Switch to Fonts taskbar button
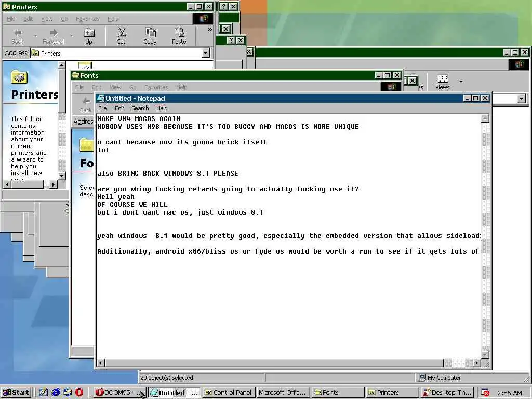 (x=338, y=393)
